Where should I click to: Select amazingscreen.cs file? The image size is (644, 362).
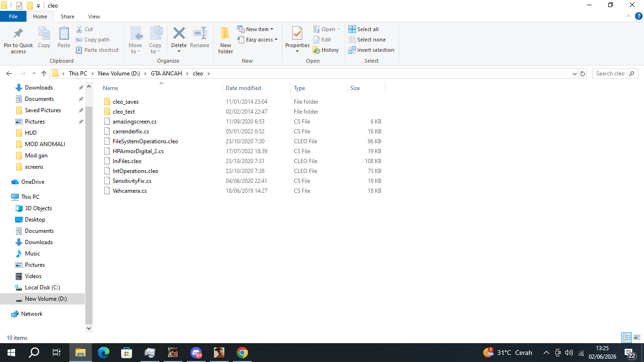coord(134,122)
